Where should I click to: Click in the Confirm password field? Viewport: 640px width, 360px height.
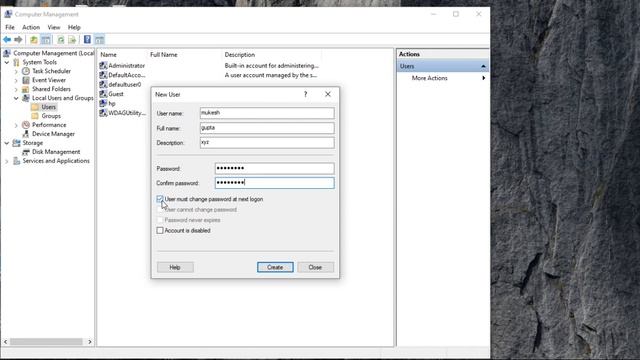[274, 183]
